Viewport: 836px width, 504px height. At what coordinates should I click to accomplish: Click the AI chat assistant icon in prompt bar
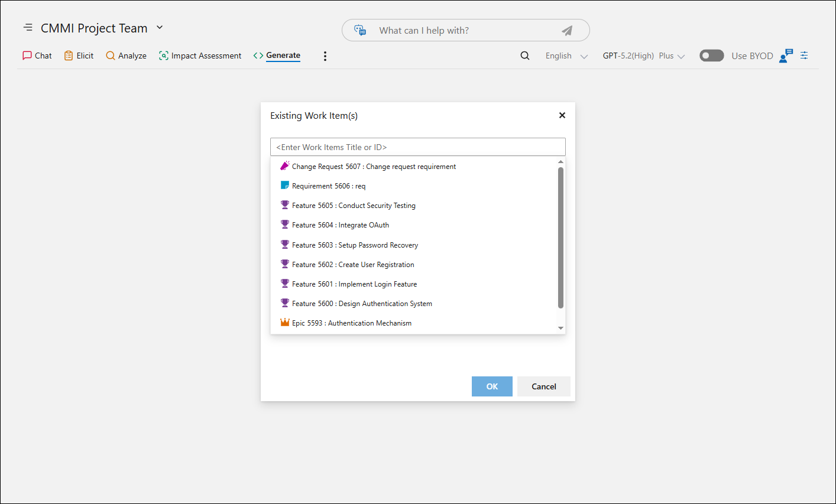pos(360,30)
